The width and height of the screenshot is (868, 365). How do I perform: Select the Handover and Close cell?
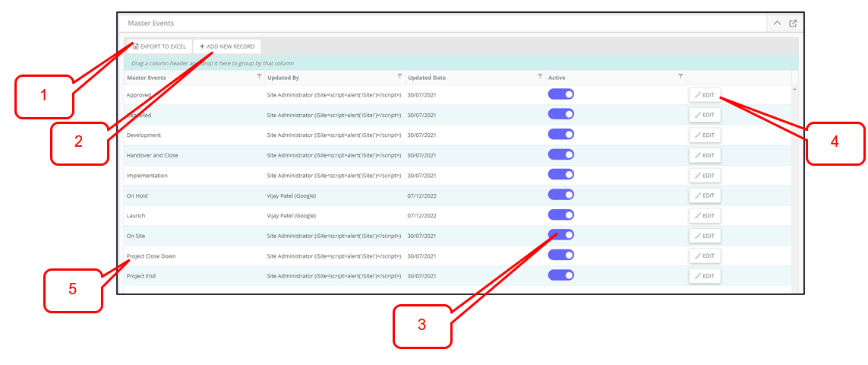tap(152, 155)
